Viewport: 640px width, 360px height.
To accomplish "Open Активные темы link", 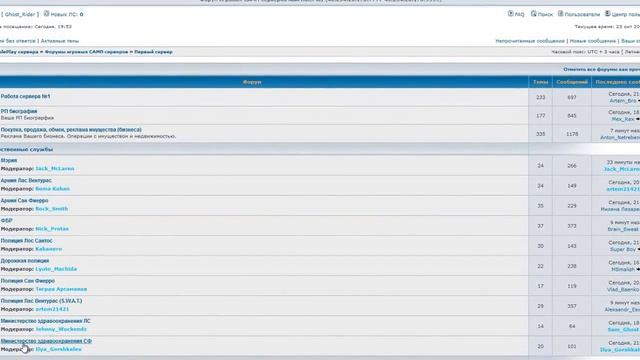I will click(60, 41).
